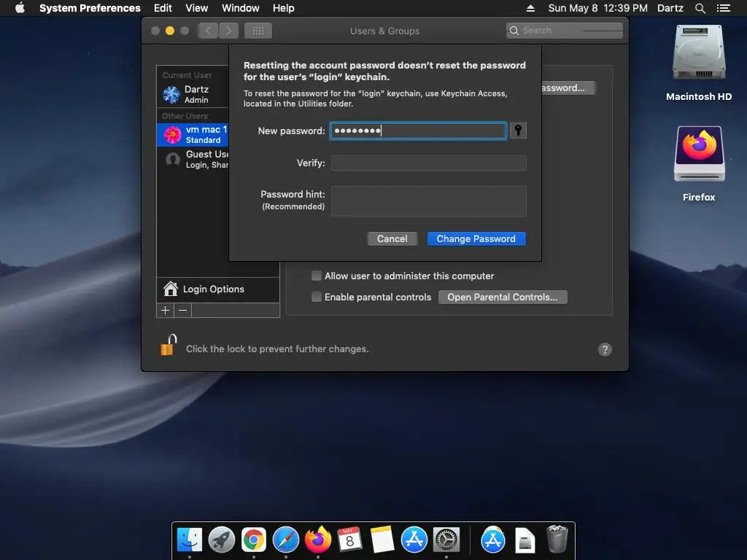Click the "Click the lock to prevent further changes." text
This screenshot has height=560, width=747.
277,349
